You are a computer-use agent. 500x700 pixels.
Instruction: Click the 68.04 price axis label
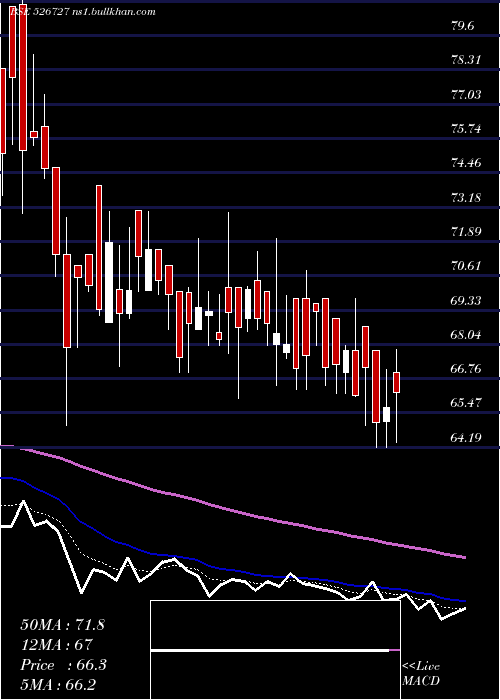466,334
